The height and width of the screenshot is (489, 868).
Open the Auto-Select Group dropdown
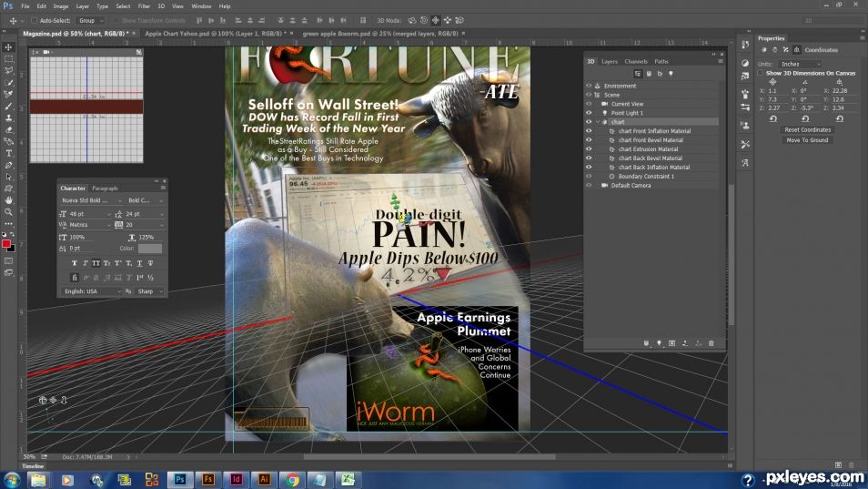(90, 21)
